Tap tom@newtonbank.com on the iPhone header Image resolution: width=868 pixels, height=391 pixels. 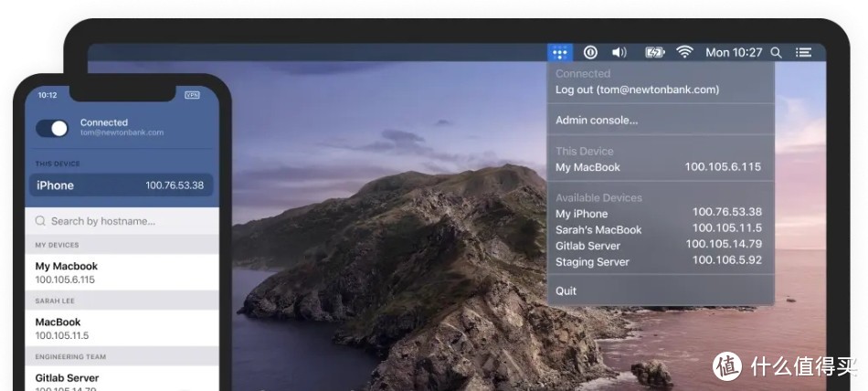click(122, 132)
